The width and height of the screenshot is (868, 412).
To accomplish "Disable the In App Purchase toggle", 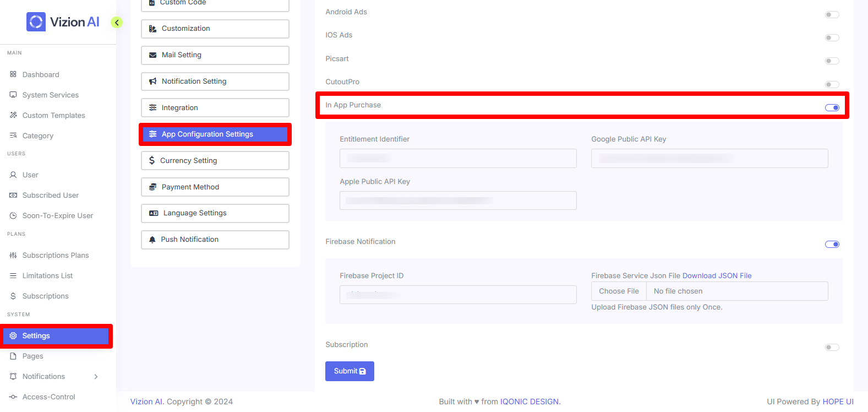I will click(x=832, y=108).
